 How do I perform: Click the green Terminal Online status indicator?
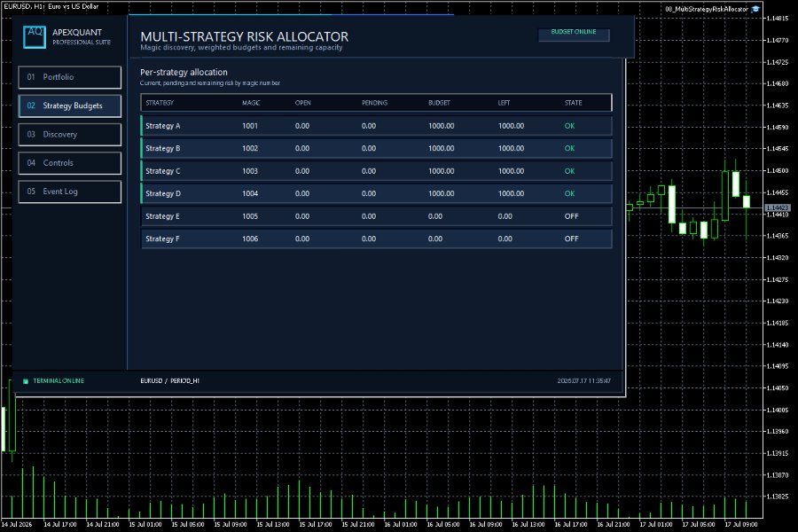26,380
